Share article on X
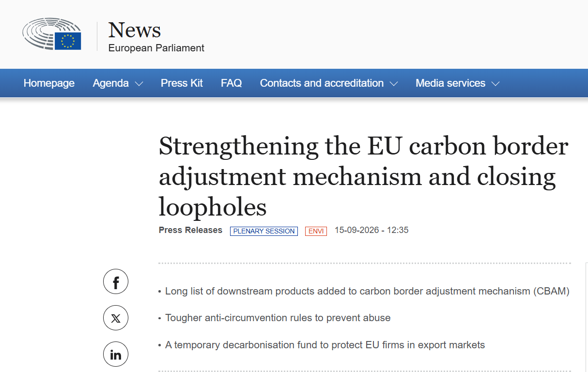Screen dimensions: 588x372 tap(116, 318)
